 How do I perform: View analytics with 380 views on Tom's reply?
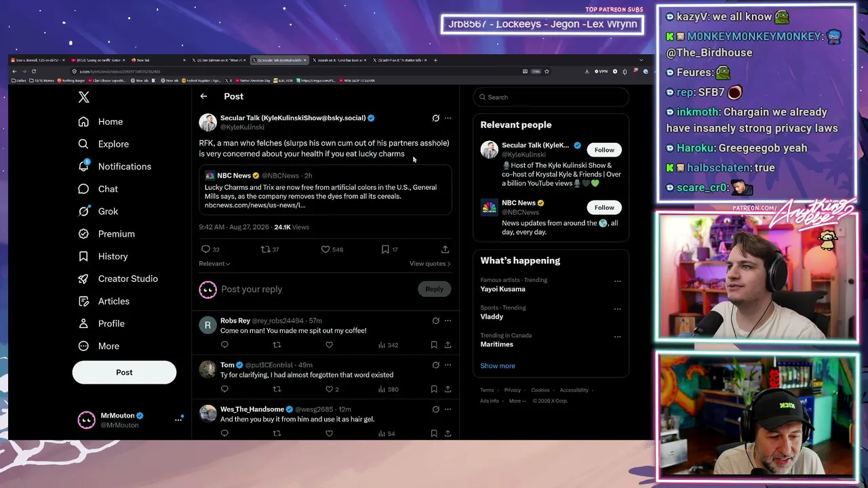point(389,389)
